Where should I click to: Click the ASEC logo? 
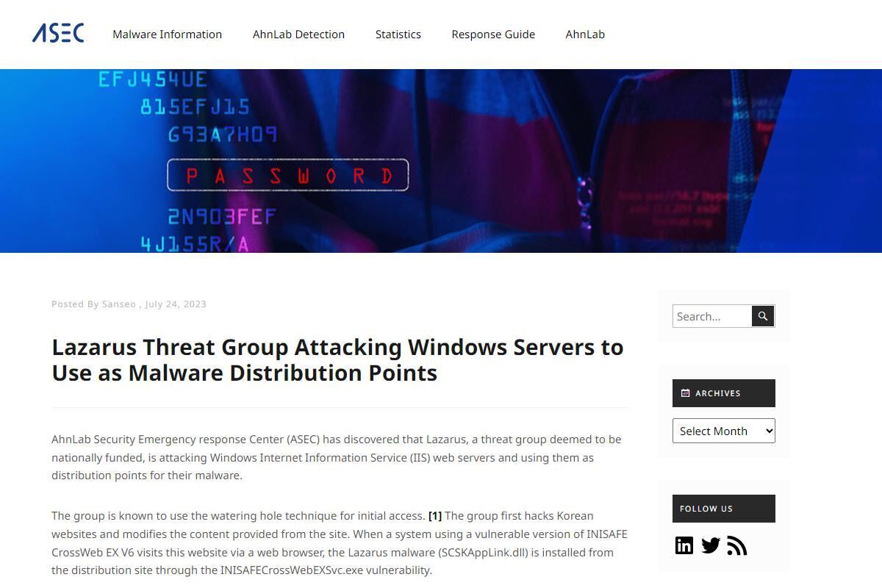58,33
